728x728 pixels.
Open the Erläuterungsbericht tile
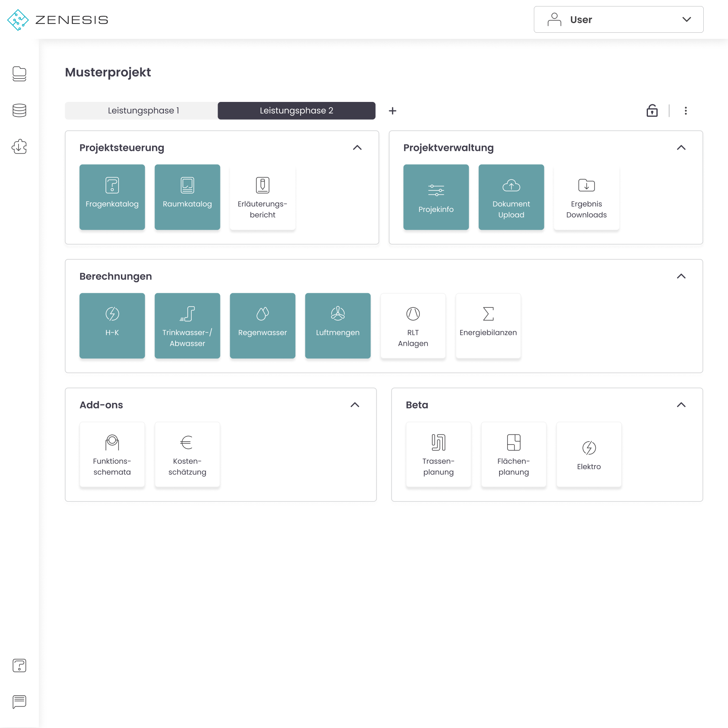point(262,197)
